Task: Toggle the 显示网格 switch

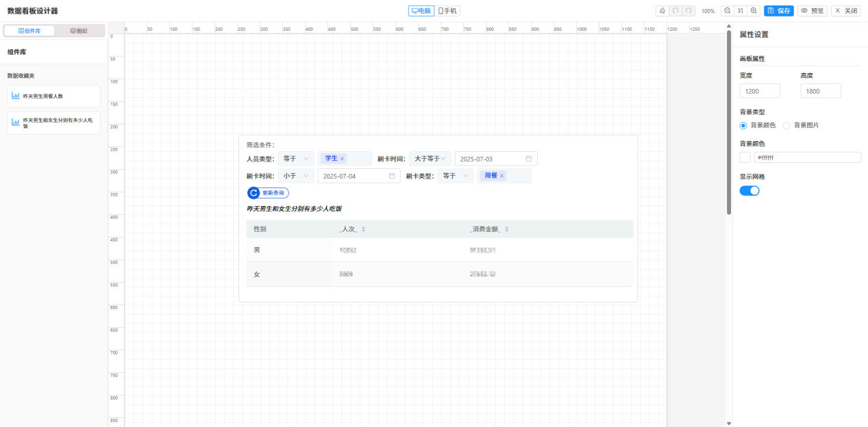Action: pyautogui.click(x=749, y=190)
